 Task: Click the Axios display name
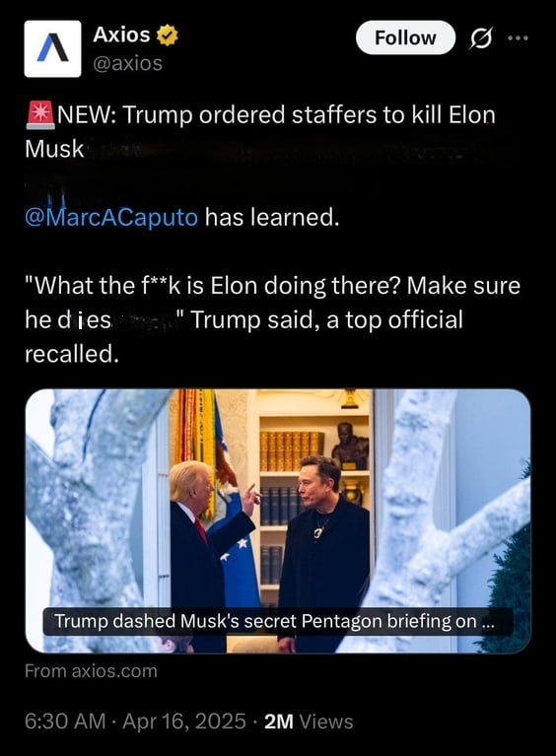pyautogui.click(x=121, y=34)
